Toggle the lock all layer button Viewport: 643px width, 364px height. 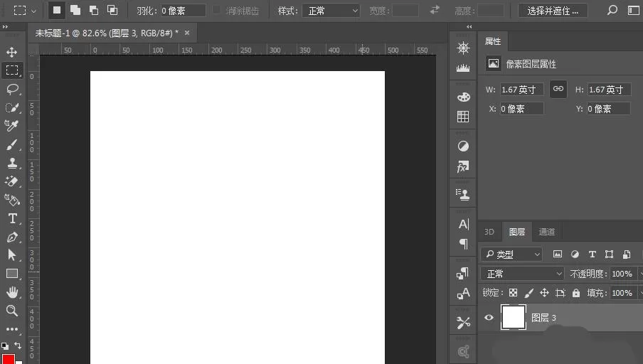point(576,293)
